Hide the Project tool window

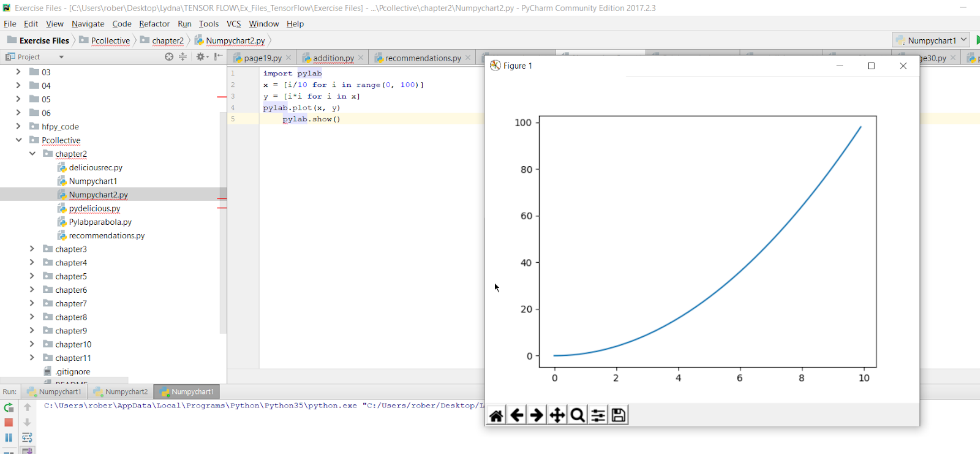click(218, 56)
